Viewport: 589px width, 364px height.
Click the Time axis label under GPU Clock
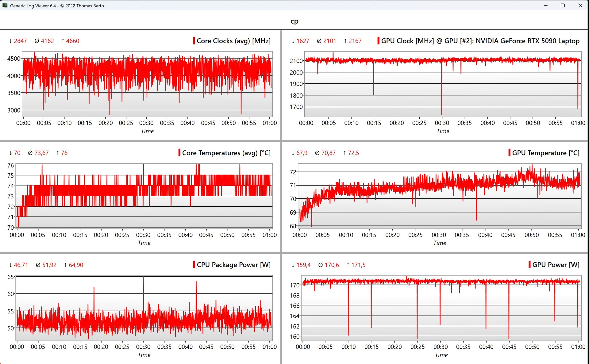pyautogui.click(x=443, y=131)
